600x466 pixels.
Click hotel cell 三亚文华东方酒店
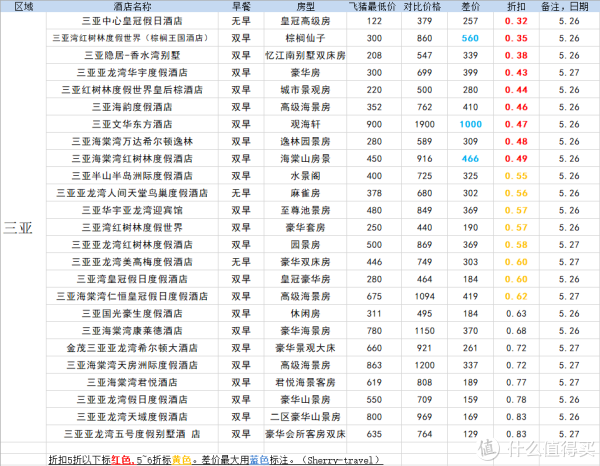coord(132,124)
